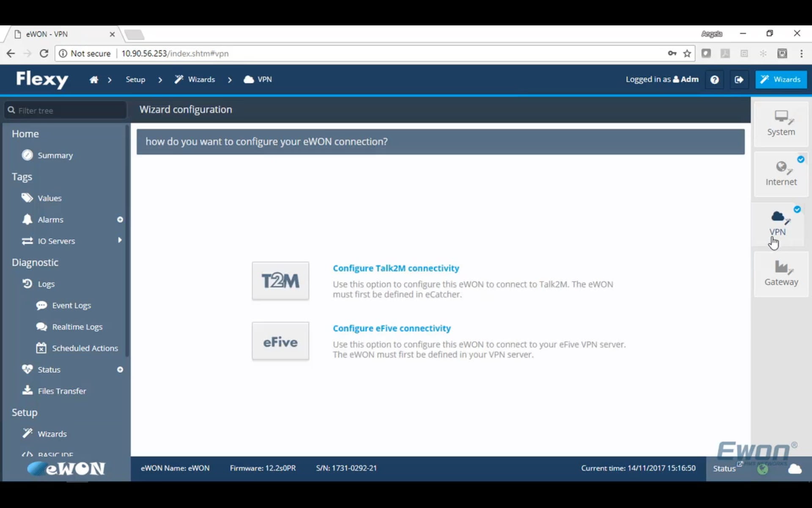Click the eWON logo in sidebar footer
812x508 pixels.
[x=66, y=468]
